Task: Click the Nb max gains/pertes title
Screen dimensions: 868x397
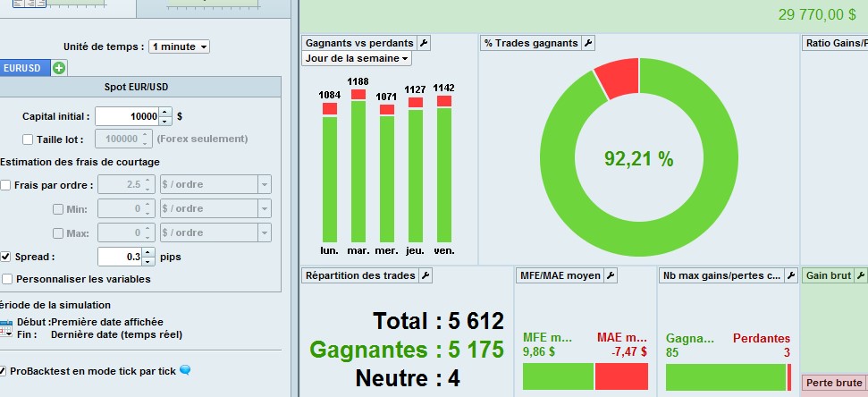Action: 722,275
